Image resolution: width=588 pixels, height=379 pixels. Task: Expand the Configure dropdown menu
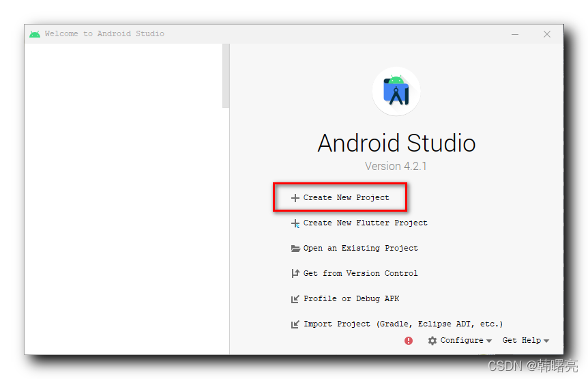pos(466,340)
